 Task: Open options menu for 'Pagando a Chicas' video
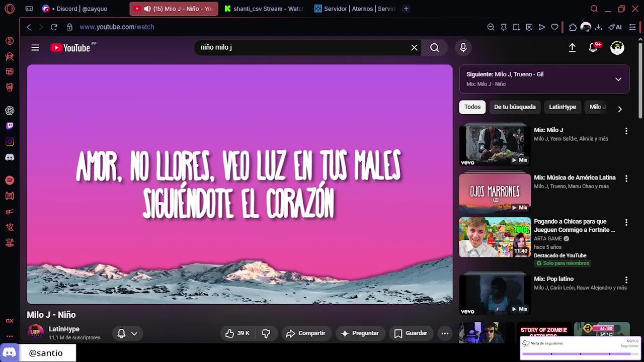[x=626, y=222]
